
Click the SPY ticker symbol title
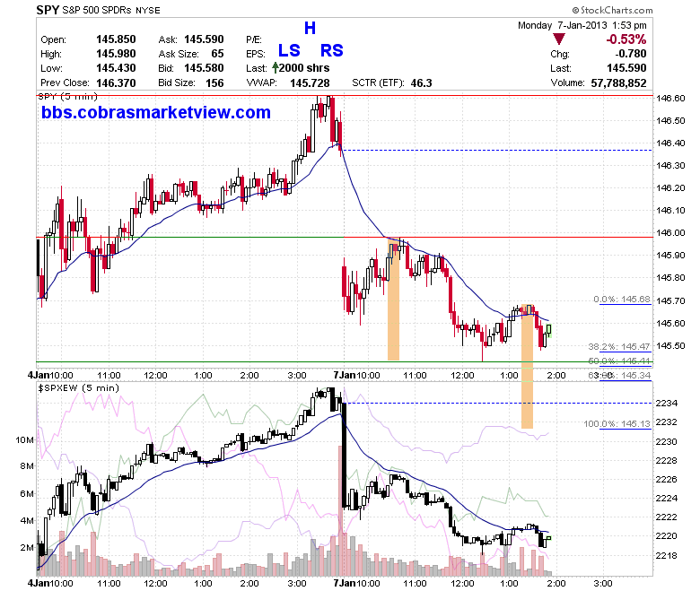[x=48, y=10]
